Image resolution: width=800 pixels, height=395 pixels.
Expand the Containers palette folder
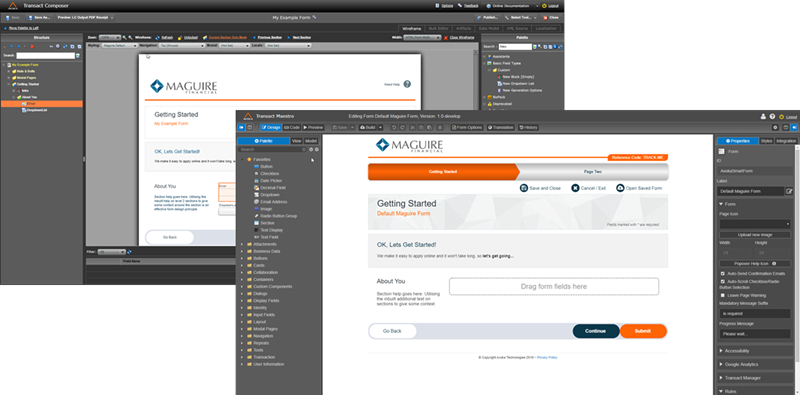(242, 280)
